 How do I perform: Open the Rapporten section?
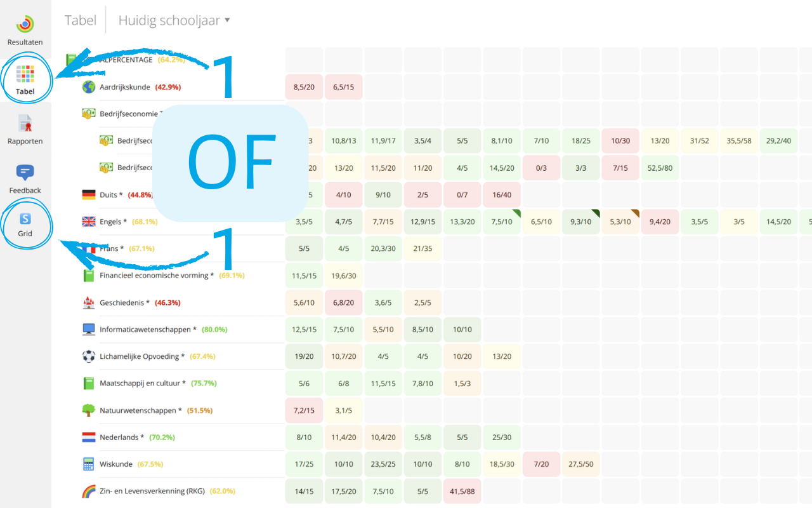pyautogui.click(x=25, y=129)
